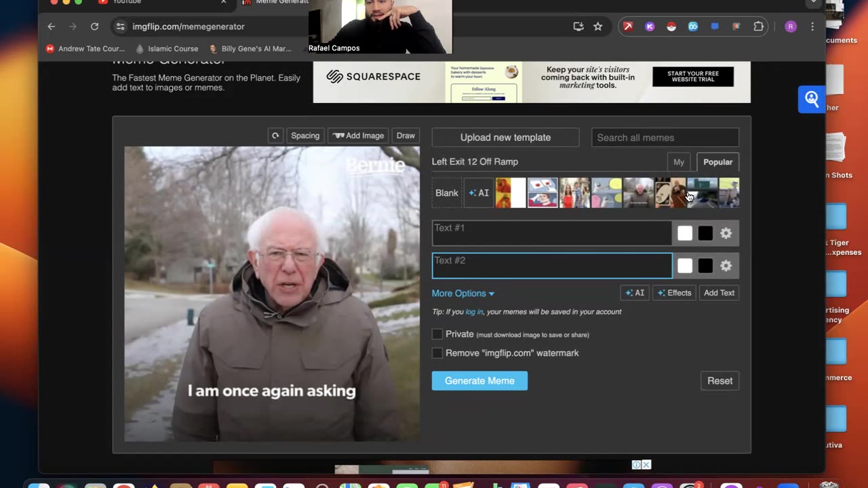Image resolution: width=868 pixels, height=488 pixels.
Task: Follow the log in link
Action: (474, 312)
